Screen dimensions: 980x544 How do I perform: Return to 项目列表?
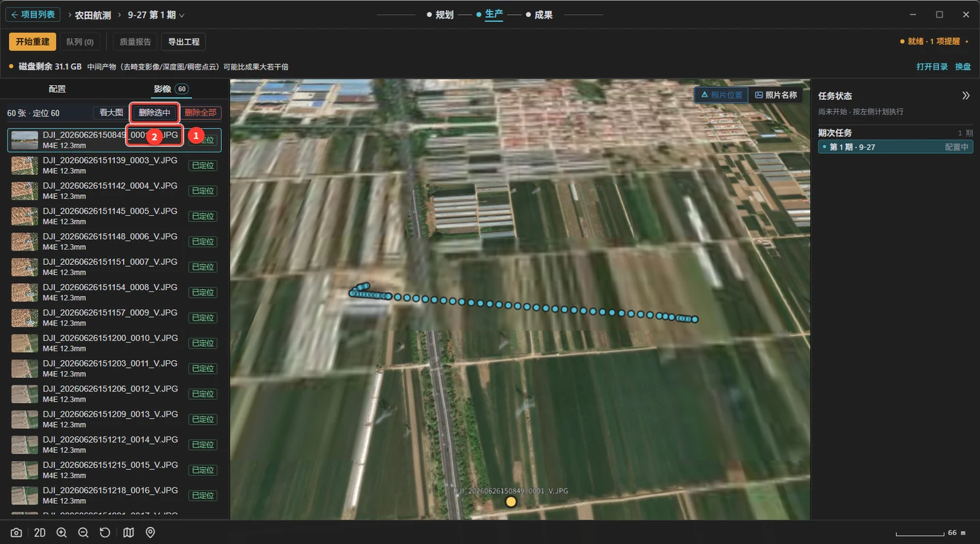(34, 15)
